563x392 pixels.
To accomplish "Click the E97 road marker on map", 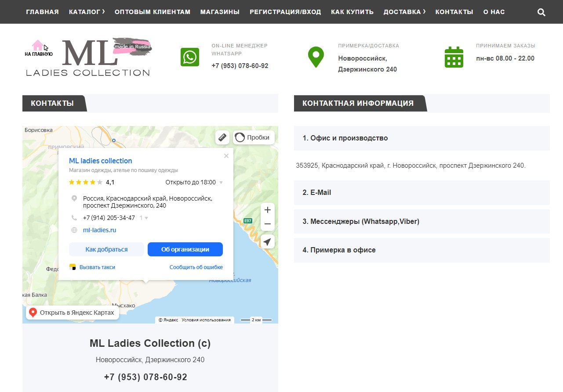I will (248, 221).
